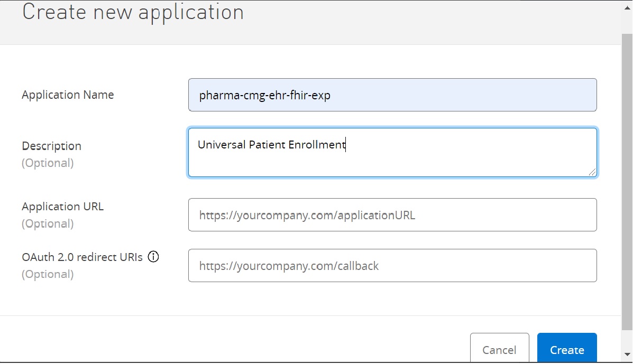Screen dimensions: 633x364
Task: Click the Create new application heading
Action: (x=133, y=12)
